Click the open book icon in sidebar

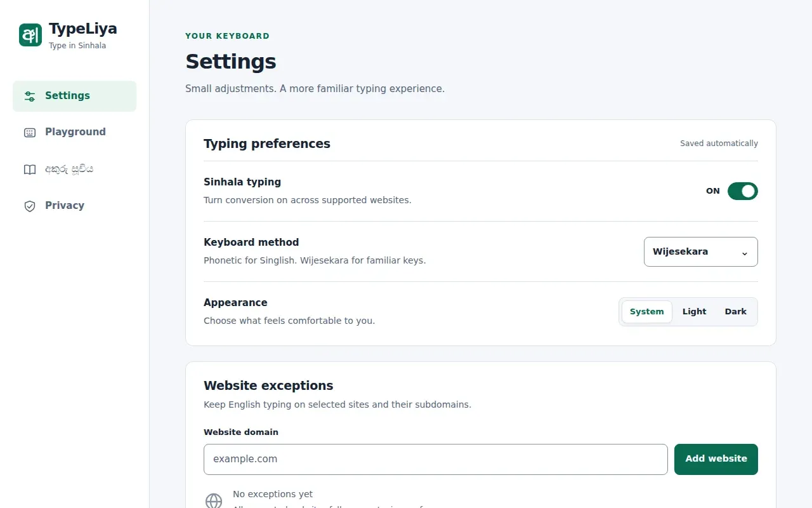[30, 170]
